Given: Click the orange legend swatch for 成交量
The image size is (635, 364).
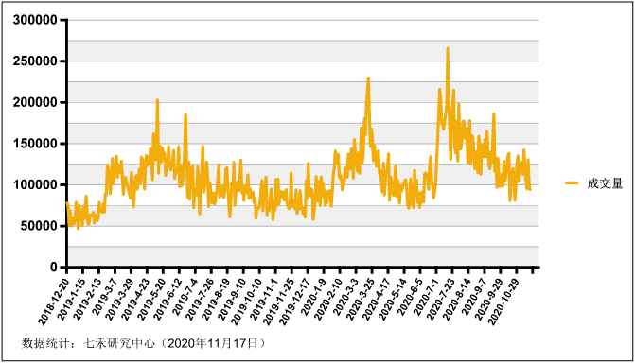Looking at the screenshot, I should 572,183.
